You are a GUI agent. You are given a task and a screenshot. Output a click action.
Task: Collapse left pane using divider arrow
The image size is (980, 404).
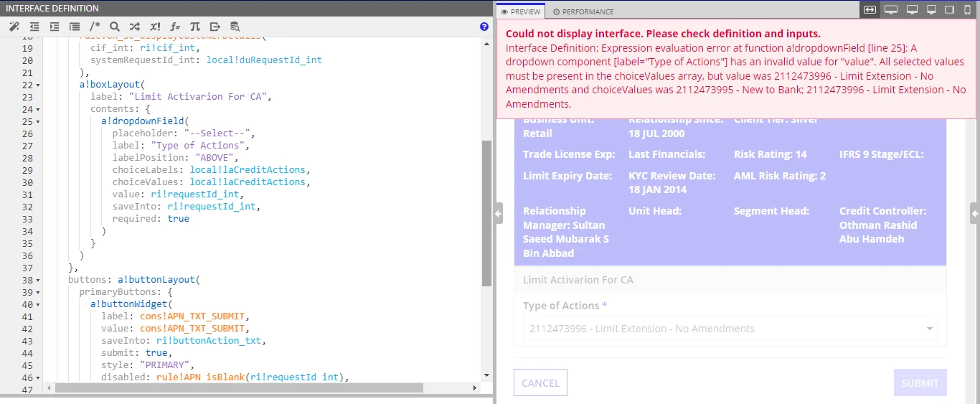(499, 213)
